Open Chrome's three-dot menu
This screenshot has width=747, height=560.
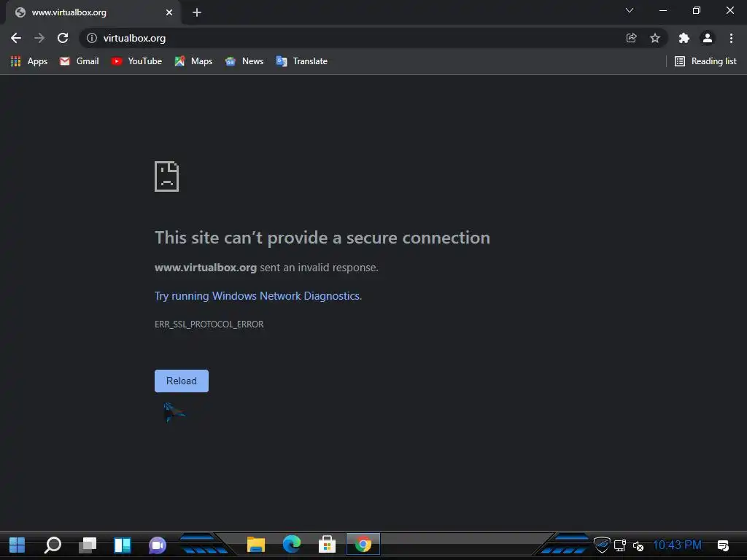tap(731, 38)
